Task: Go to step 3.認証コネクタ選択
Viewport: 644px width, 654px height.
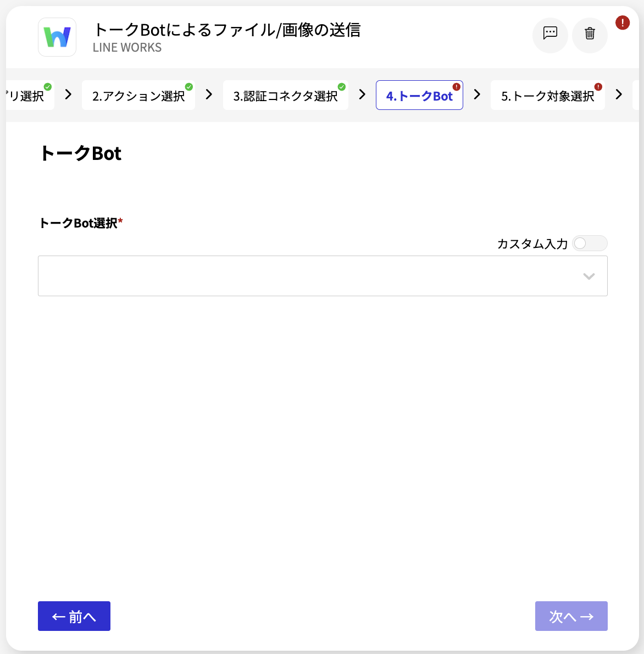Action: 285,96
